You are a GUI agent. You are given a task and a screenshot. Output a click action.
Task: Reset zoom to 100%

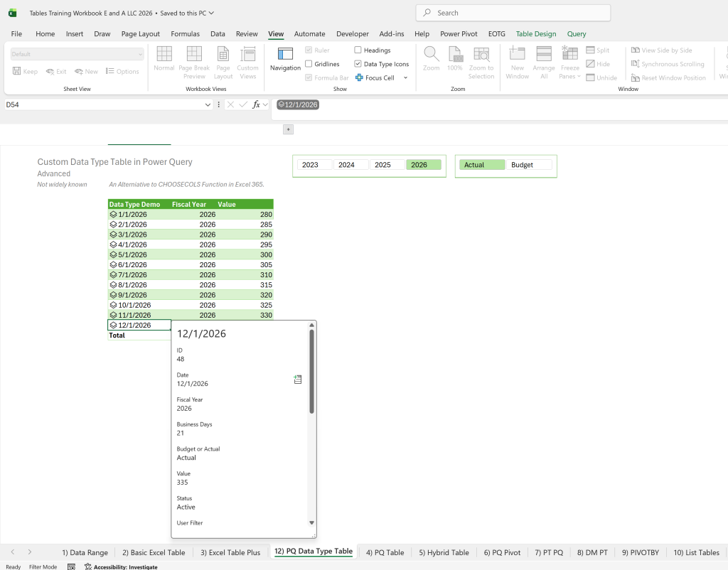click(x=454, y=60)
